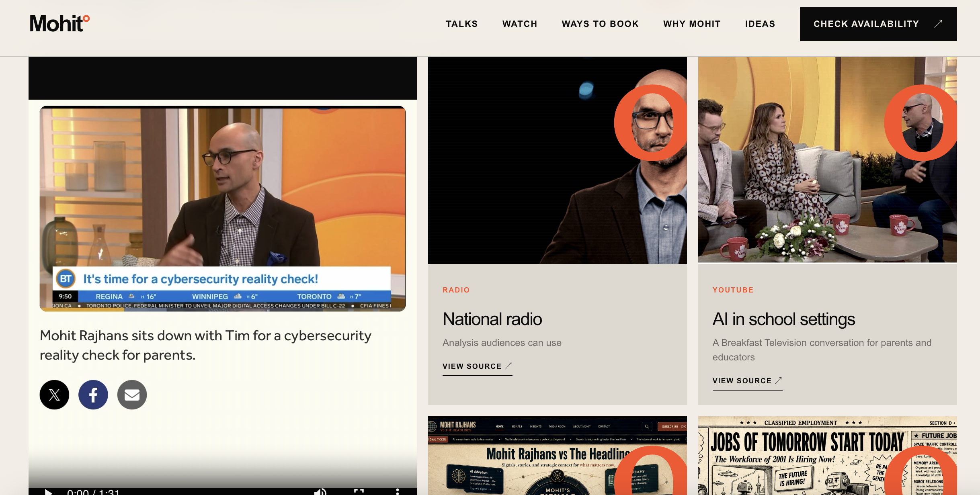This screenshot has height=495, width=980.
Task: Enter fullscreen video mode
Action: 359,492
